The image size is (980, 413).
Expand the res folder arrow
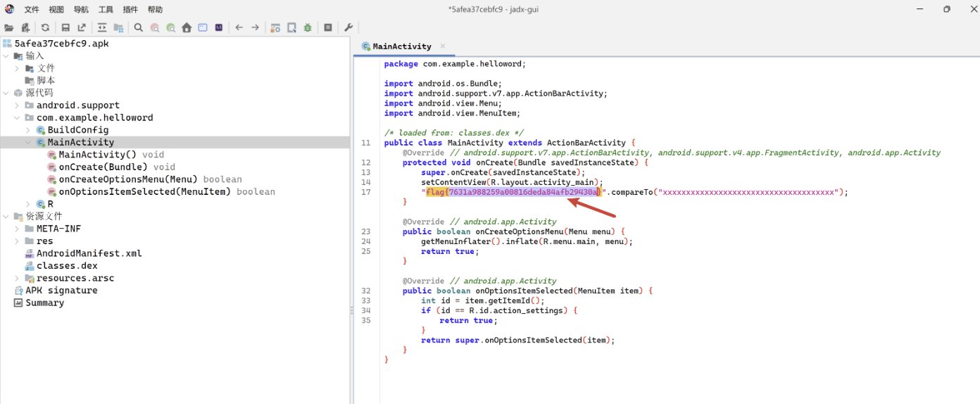[18, 241]
